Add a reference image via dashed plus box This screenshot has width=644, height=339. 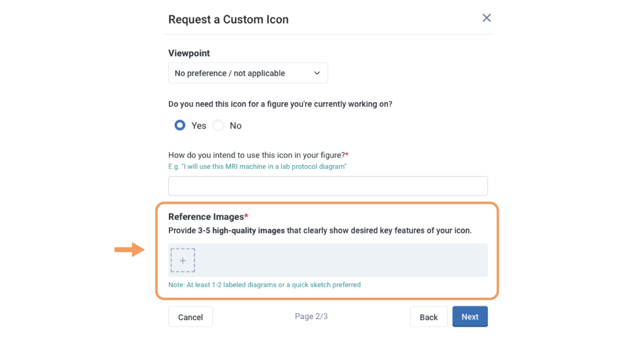pyautogui.click(x=183, y=260)
